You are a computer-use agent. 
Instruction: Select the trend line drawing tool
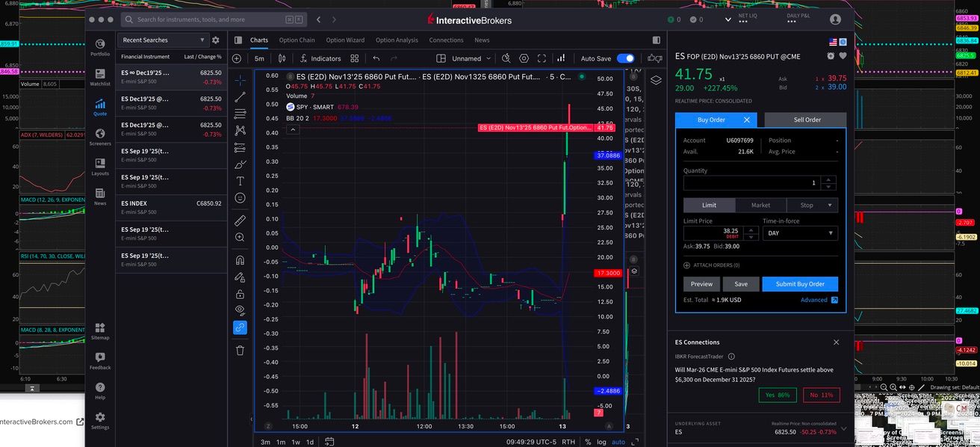click(x=240, y=97)
